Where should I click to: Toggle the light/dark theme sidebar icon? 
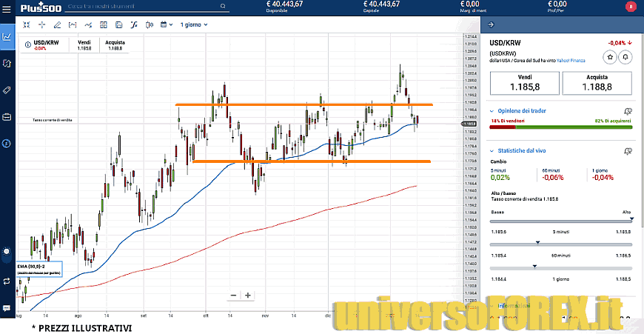click(x=7, y=252)
